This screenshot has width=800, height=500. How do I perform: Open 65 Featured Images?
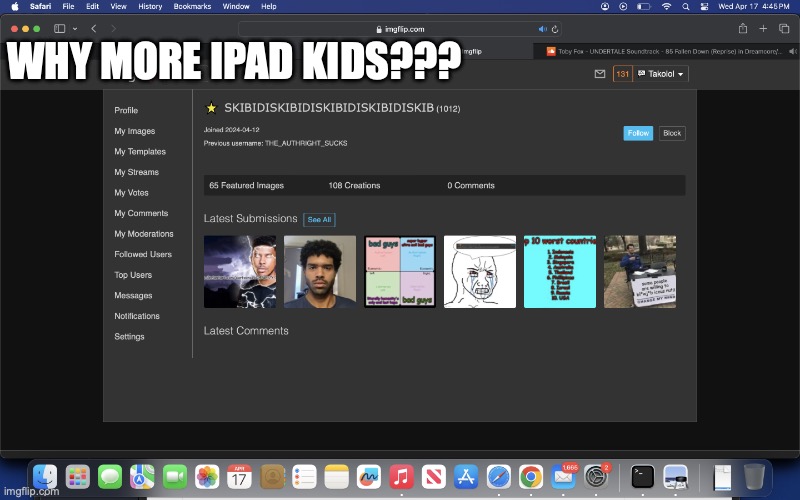[246, 185]
